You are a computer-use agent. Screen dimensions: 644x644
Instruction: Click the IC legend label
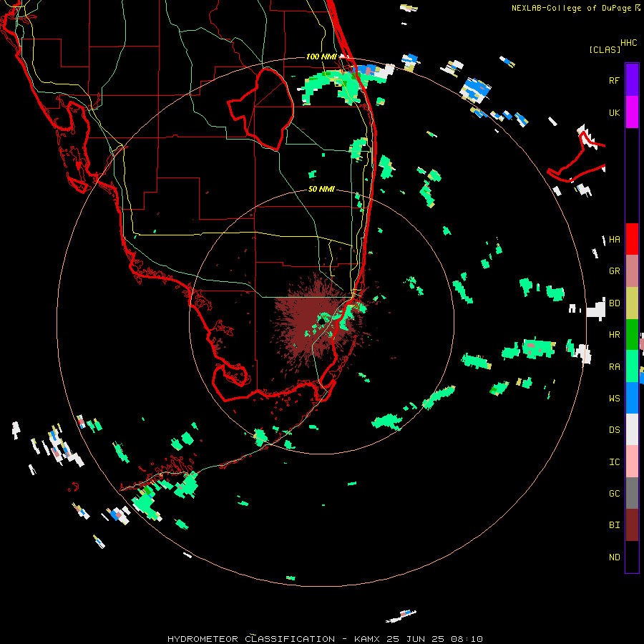click(x=614, y=462)
